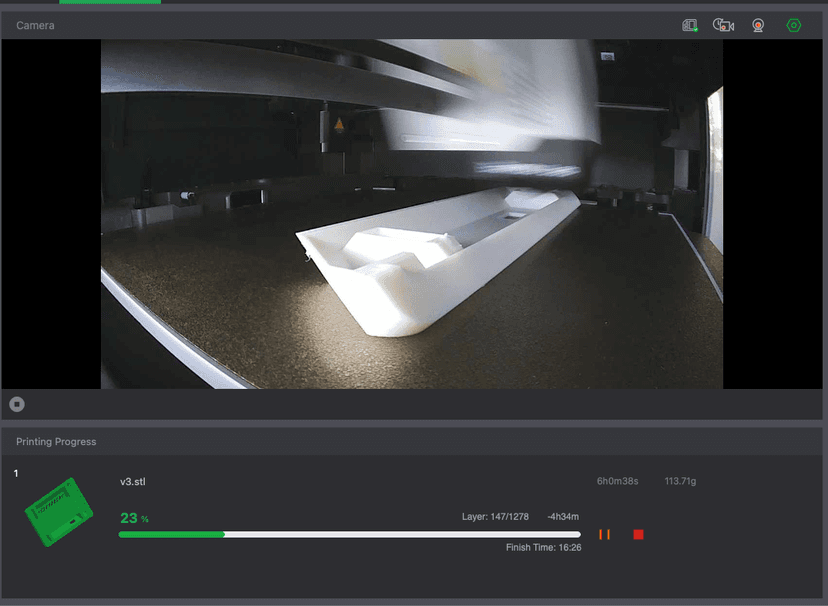Open camera settings via green hexagon icon
This screenshot has height=606, width=828.
(x=794, y=25)
